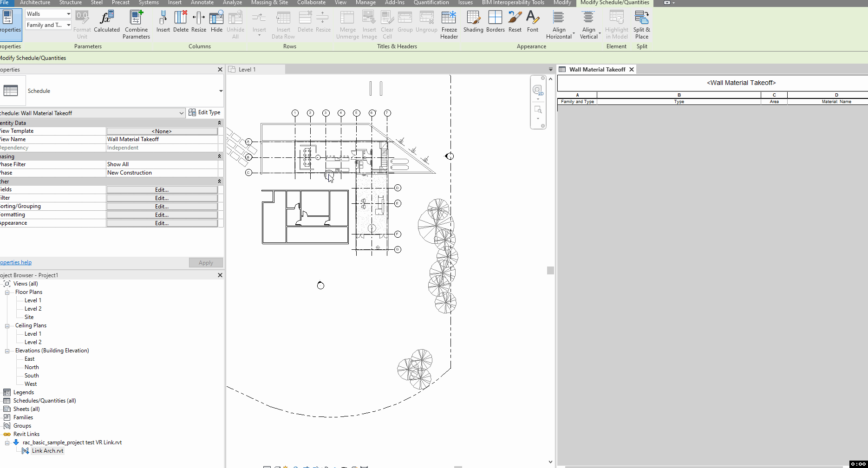Activate Split & Place
Screen dimensions: 868x468
(x=641, y=21)
